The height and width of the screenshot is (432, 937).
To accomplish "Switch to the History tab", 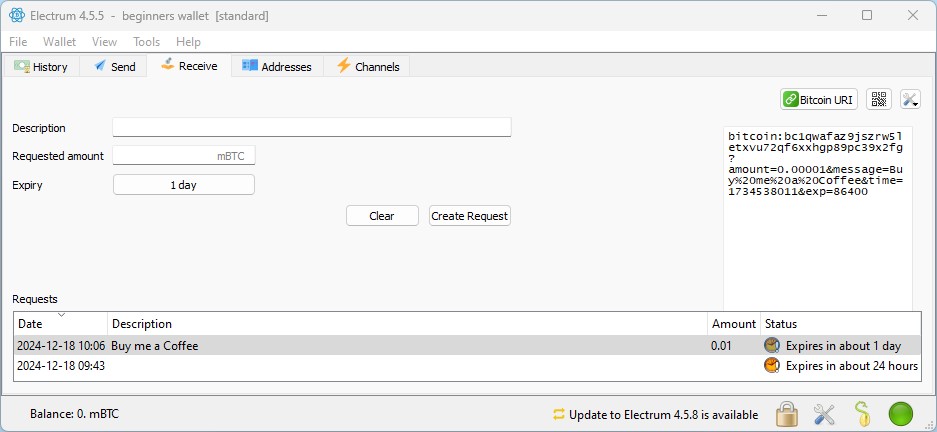I will coord(41,67).
